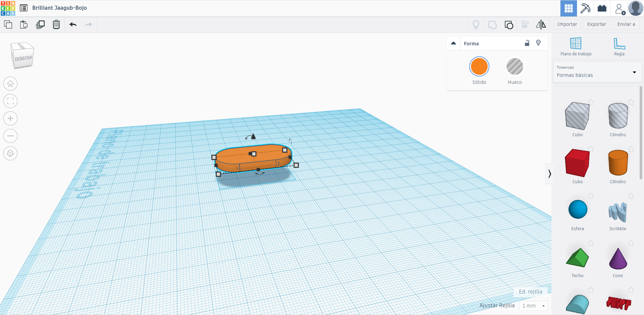Click the Ed. rejilla button
This screenshot has height=315, width=644.
pyautogui.click(x=531, y=292)
